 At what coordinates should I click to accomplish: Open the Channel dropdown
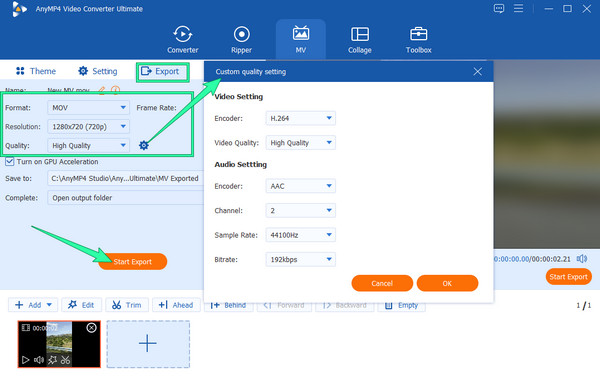click(x=300, y=210)
